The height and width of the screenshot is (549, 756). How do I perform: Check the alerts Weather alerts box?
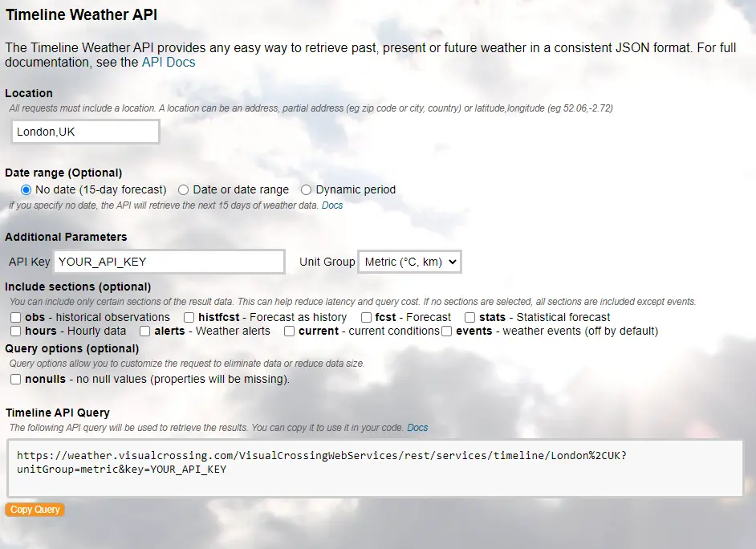pos(145,331)
